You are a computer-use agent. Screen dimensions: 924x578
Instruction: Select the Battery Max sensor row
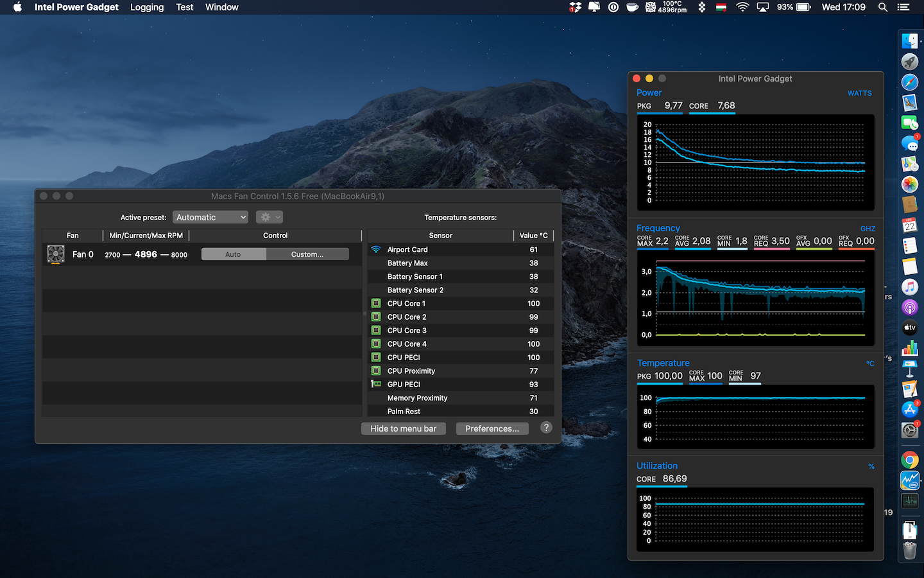(x=460, y=263)
